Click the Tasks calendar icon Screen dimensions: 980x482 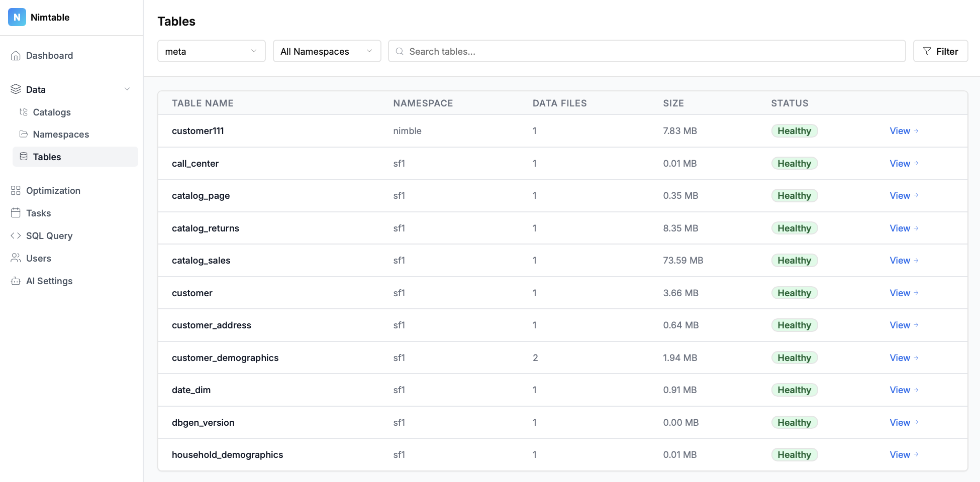click(16, 213)
